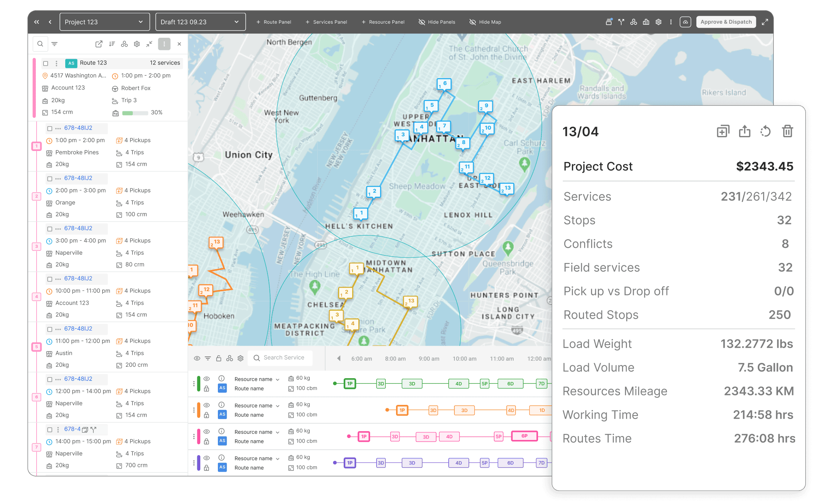This screenshot has height=504, width=823.
Task: Open the Draft 123 09.23 dropdown
Action: click(200, 22)
